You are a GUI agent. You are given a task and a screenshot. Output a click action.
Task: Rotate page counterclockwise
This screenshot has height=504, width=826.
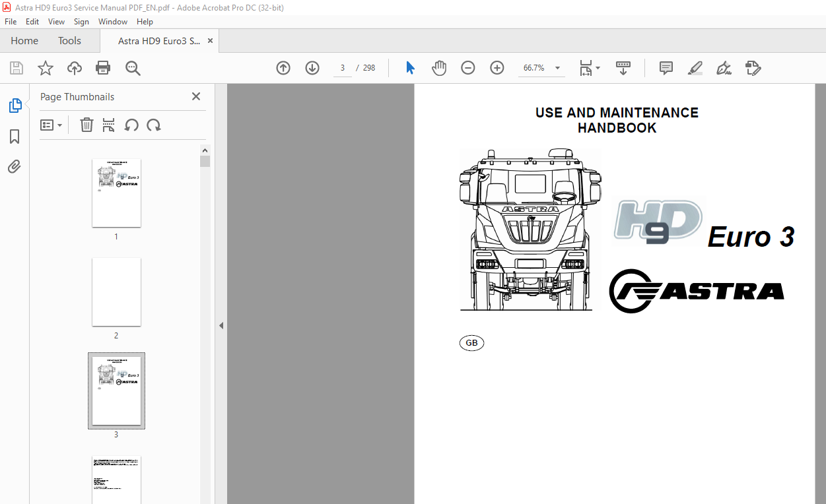131,125
